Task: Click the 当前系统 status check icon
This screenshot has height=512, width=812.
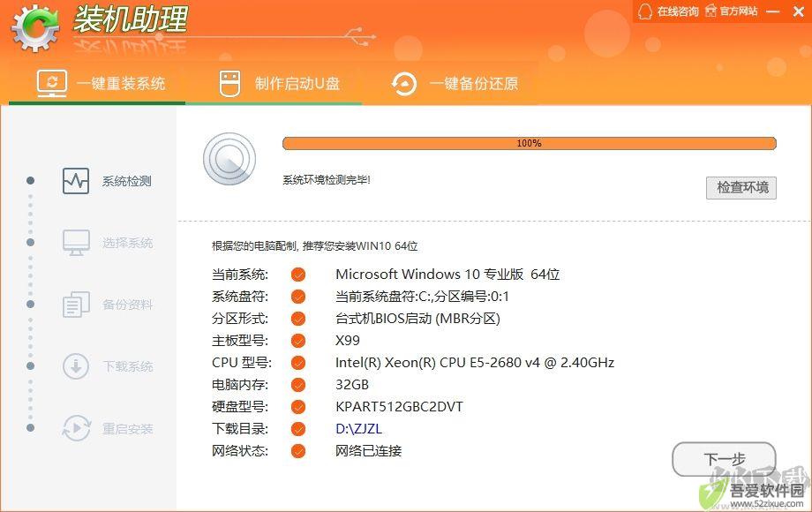Action: pos(298,275)
